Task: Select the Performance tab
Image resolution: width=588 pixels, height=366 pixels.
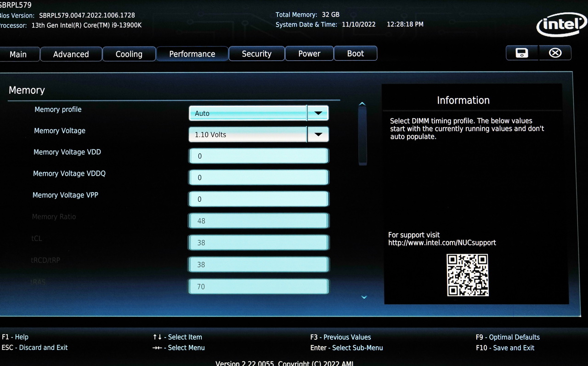Action: (x=192, y=54)
